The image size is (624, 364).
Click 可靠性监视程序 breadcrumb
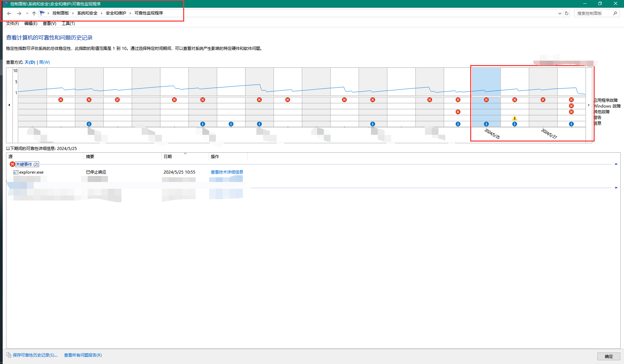[x=149, y=13]
